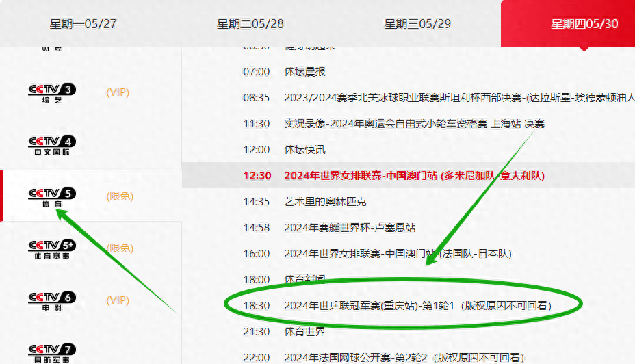Click the (限免) label next to CCTV5+
This screenshot has height=364, width=635.
coord(120,248)
